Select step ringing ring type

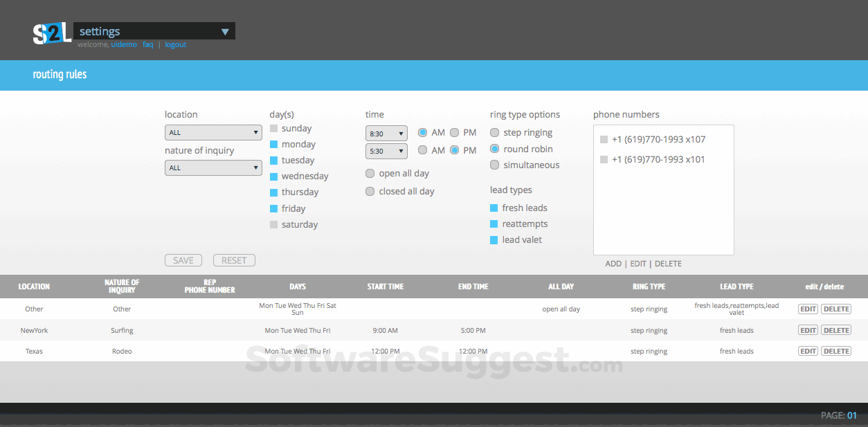(494, 132)
